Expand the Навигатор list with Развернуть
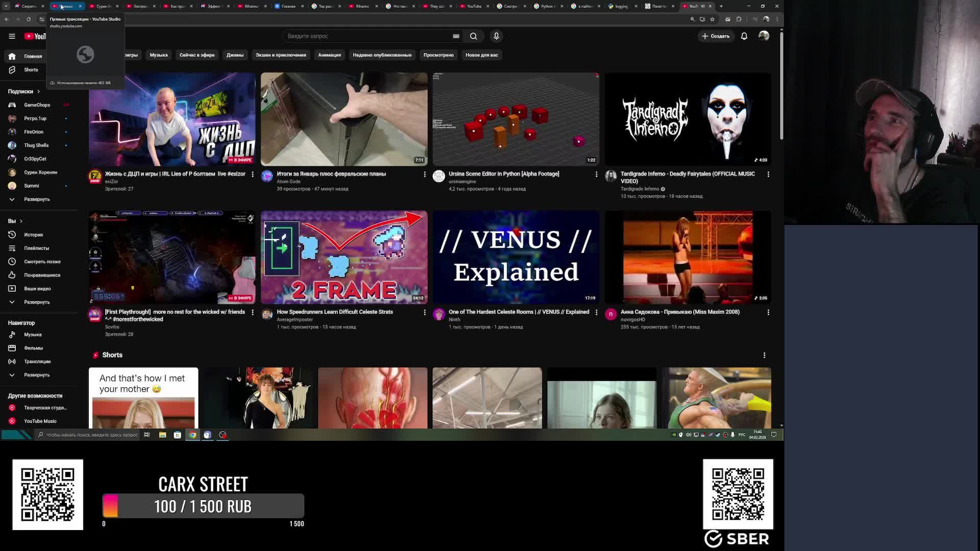The height and width of the screenshot is (551, 980). (36, 375)
